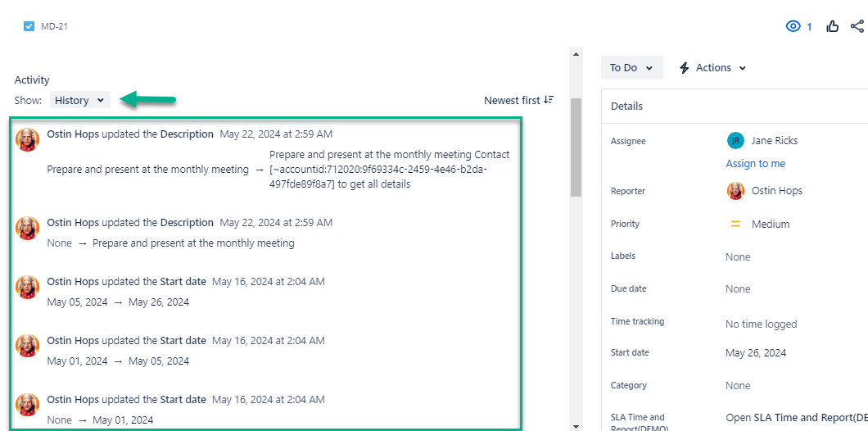Click the share icon
The image size is (868, 431).
(857, 26)
